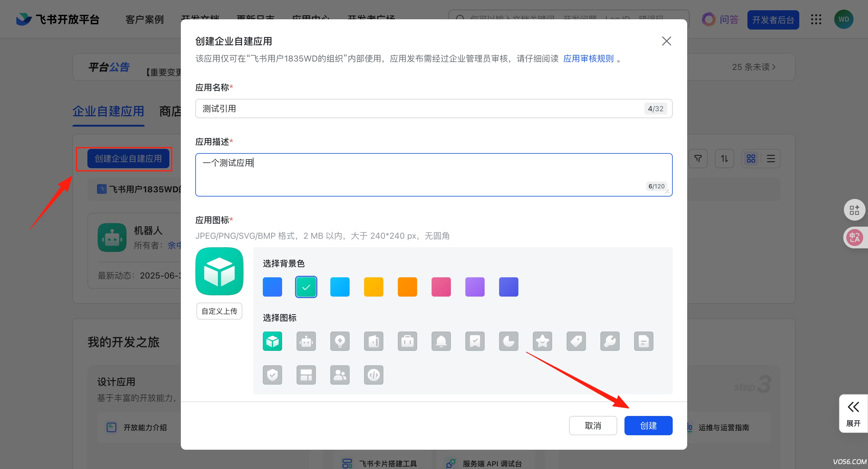868x469 pixels.
Task: Select the bell notification icon option
Action: point(441,341)
